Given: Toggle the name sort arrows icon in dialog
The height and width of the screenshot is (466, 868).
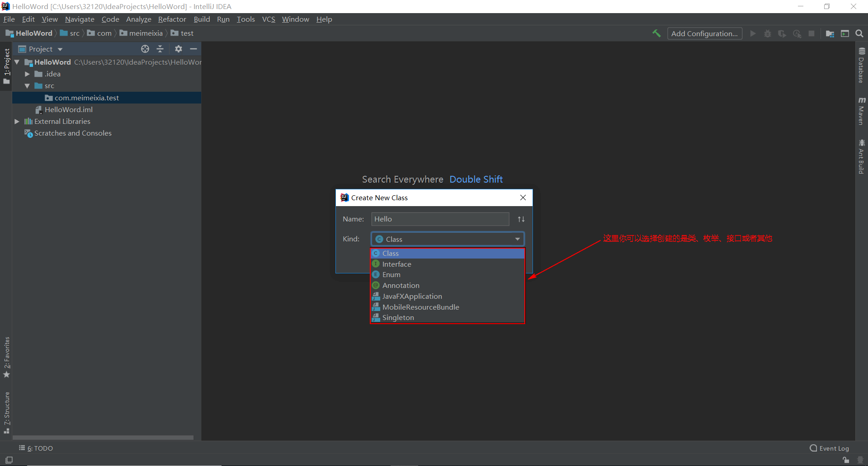Looking at the screenshot, I should tap(521, 219).
